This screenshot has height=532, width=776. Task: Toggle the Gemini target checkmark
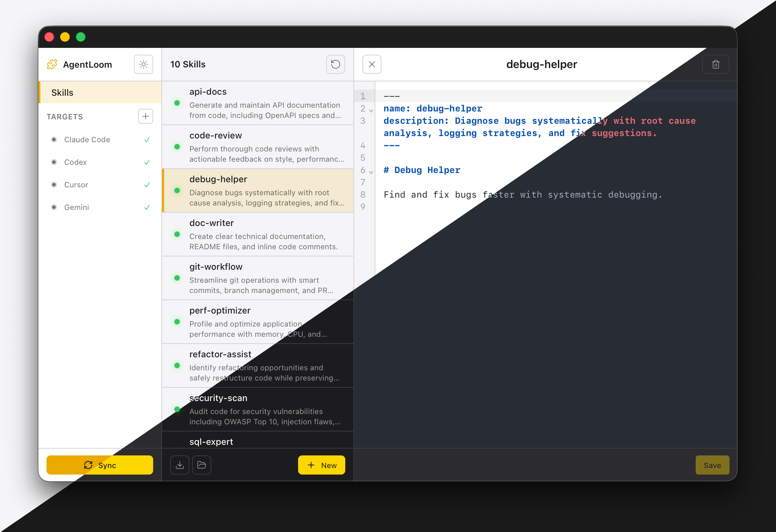pyautogui.click(x=147, y=207)
